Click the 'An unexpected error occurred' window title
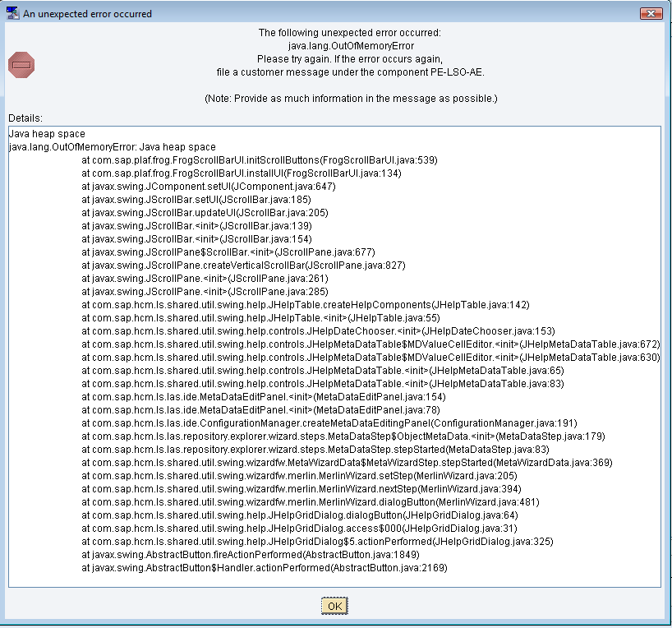The image size is (672, 628). pyautogui.click(x=87, y=14)
